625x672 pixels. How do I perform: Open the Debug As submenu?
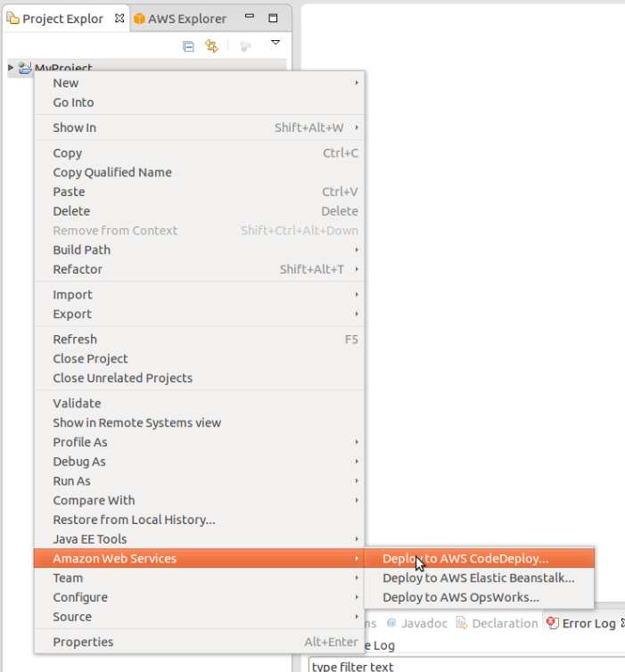click(x=200, y=462)
